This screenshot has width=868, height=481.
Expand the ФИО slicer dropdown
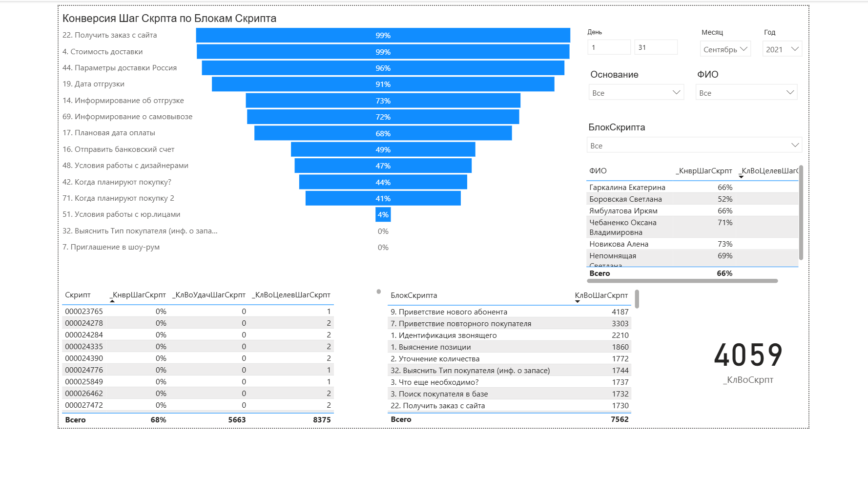[746, 92]
